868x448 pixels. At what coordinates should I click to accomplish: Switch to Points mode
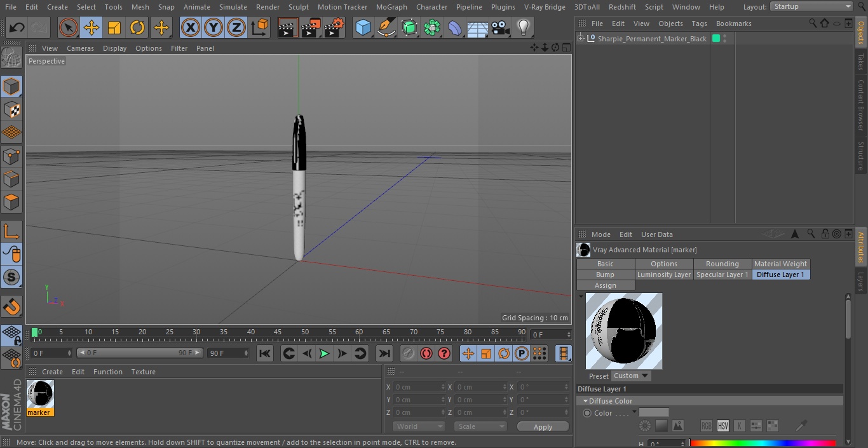(11, 156)
